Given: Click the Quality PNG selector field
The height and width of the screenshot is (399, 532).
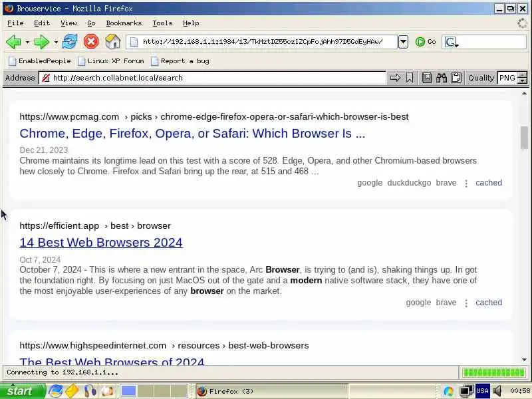Looking at the screenshot, I should (x=507, y=78).
